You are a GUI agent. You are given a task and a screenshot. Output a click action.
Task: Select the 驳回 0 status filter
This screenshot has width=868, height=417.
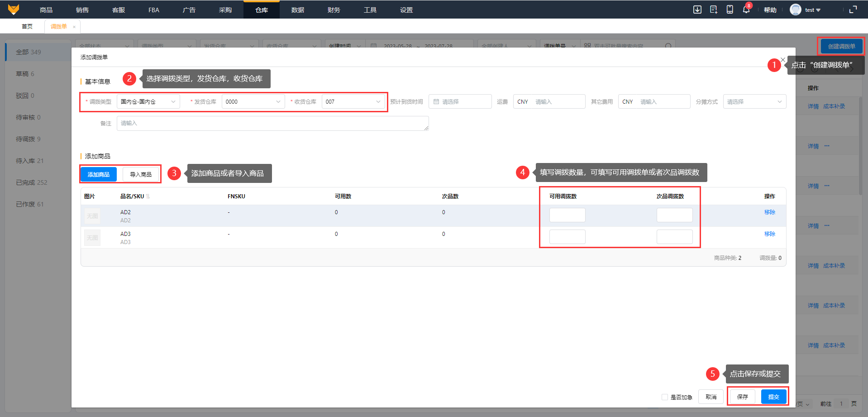(38, 96)
